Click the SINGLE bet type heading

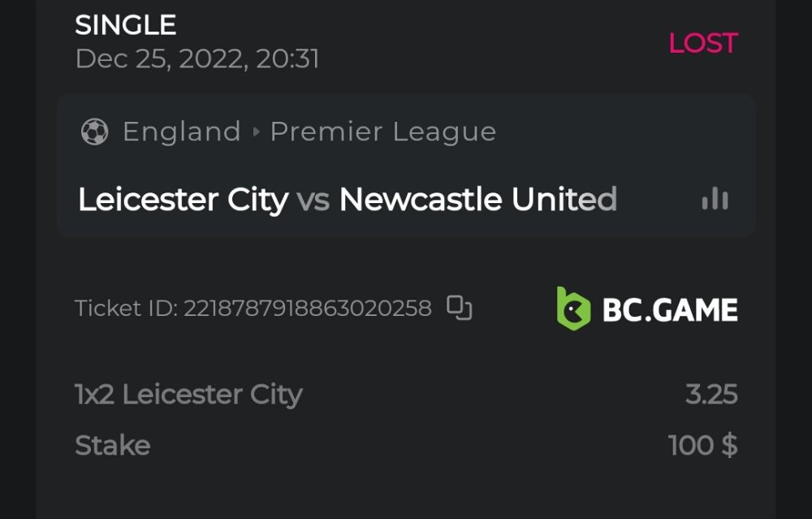125,25
